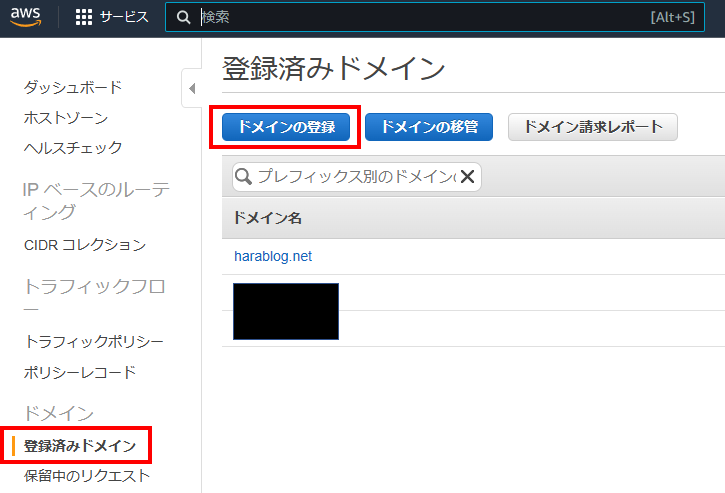Select 登録済みドメイン in sidebar
The height and width of the screenshot is (493, 725).
(80, 446)
